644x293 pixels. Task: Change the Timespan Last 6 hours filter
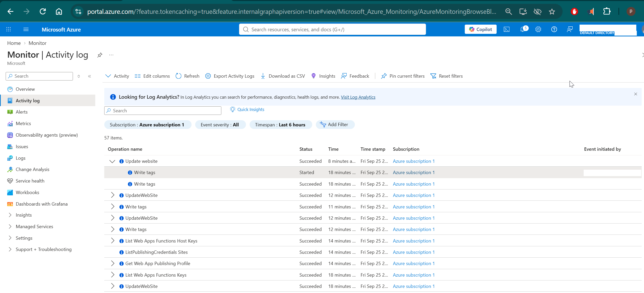tap(280, 125)
